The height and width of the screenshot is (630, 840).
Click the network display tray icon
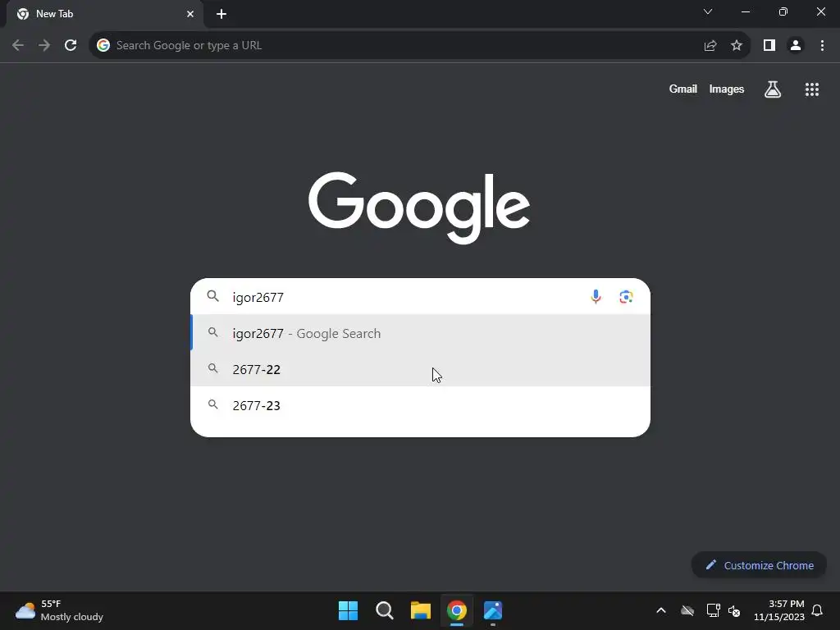713,610
